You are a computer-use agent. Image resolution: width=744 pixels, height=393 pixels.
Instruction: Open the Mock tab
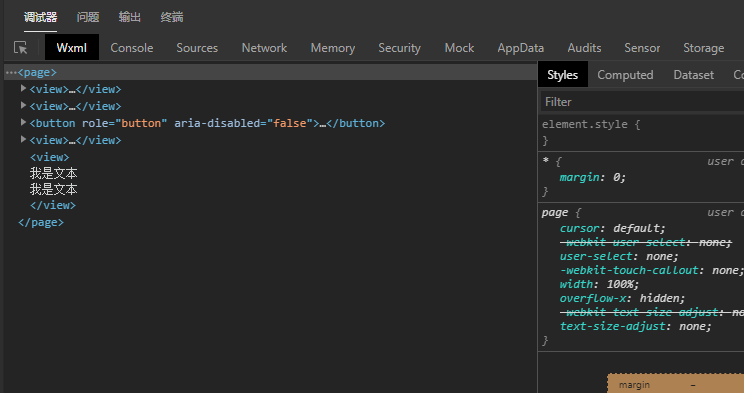tap(459, 48)
